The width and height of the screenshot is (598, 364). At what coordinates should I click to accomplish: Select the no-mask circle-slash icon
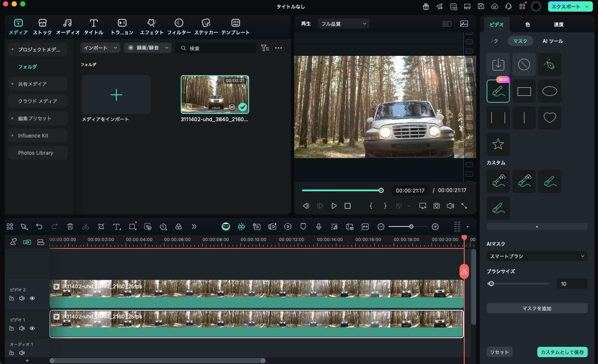point(524,64)
